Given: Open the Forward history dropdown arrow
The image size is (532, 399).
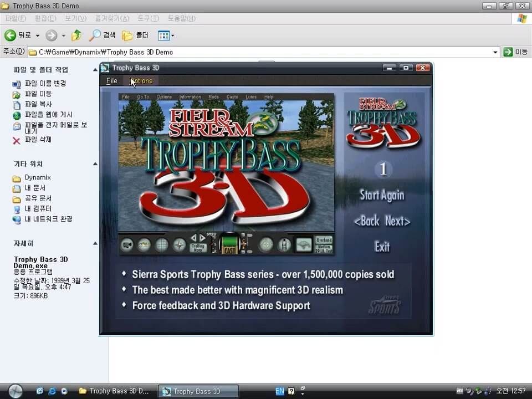Looking at the screenshot, I should click(63, 35).
